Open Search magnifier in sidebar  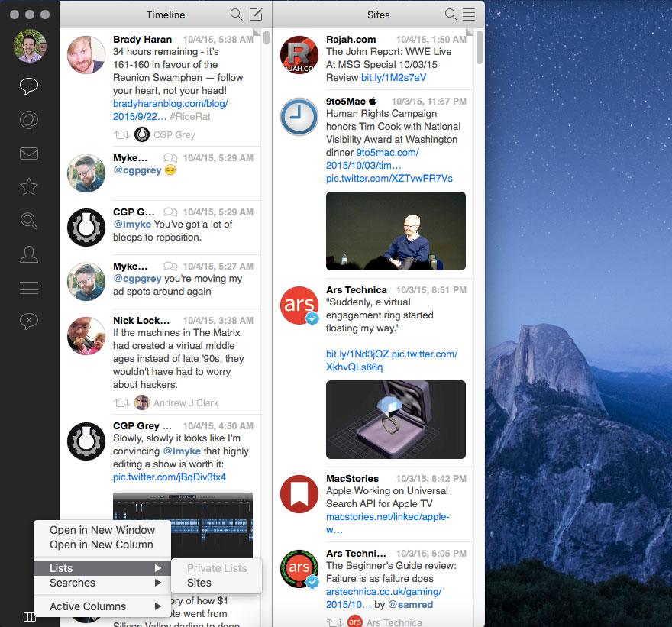(29, 221)
